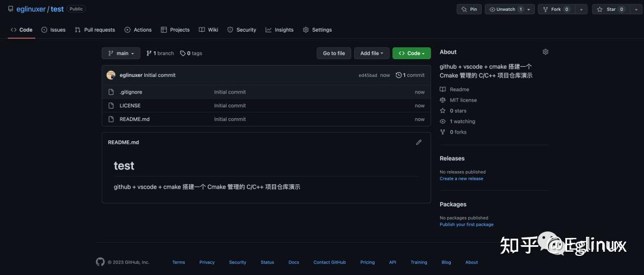Open the Projects tab
644x275 pixels.
175,30
